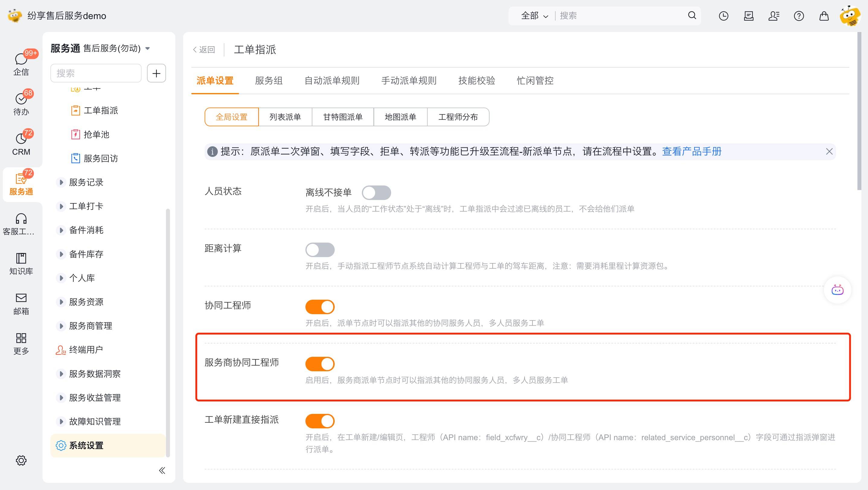
Task: Click the plus add button beside search
Action: coord(156,73)
